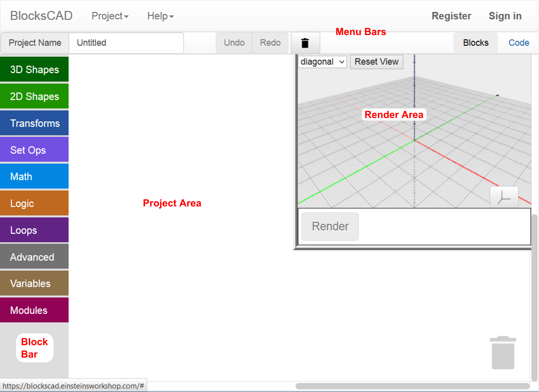Viewport: 539px width, 392px height.
Task: Click the Reset View button
Action: point(376,62)
